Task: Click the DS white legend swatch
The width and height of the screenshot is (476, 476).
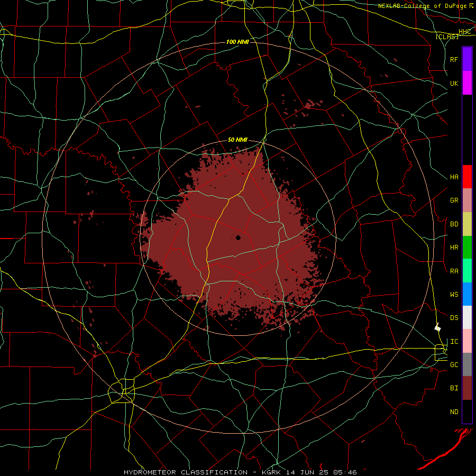Action: (467, 317)
